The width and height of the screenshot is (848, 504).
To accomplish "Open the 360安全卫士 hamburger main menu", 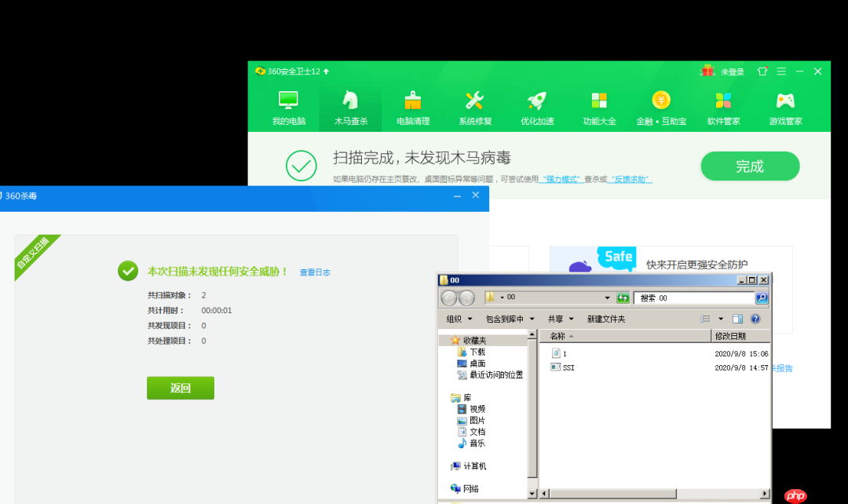I will pos(781,71).
